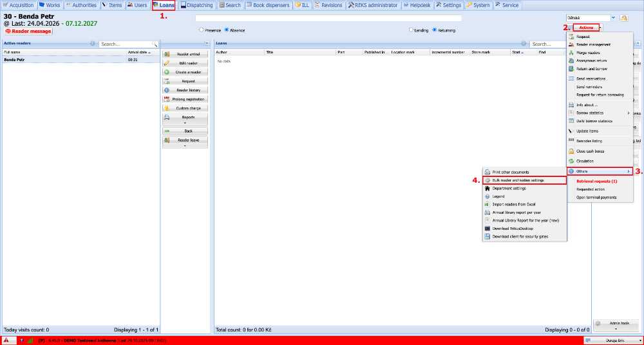
Task: Click the Prolong registration button
Action: (x=185, y=99)
